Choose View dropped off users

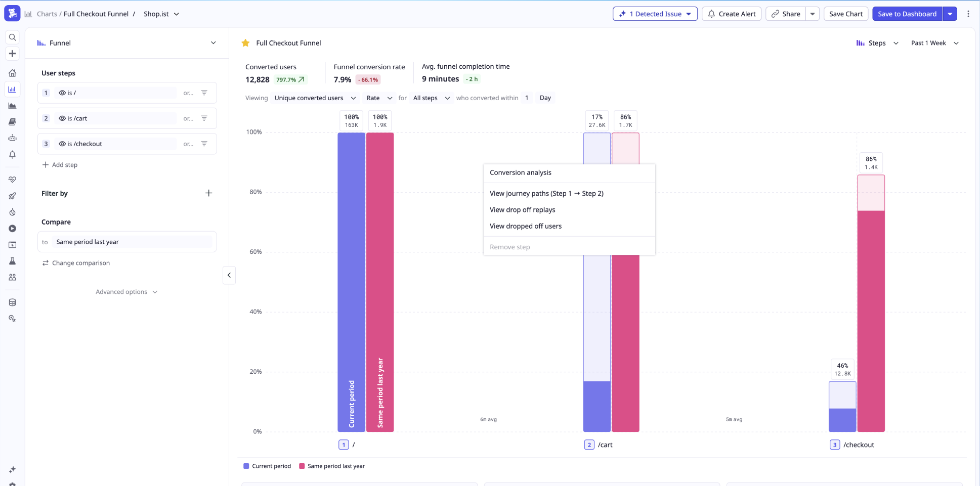569,226
